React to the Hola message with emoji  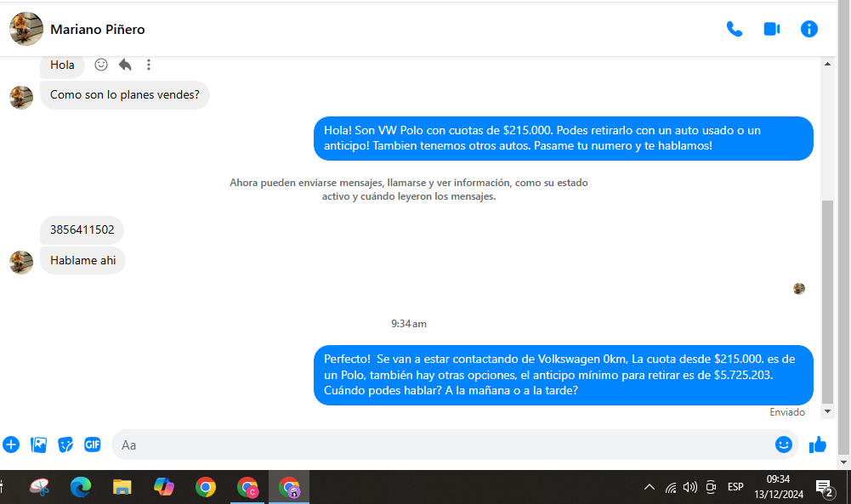(101, 65)
